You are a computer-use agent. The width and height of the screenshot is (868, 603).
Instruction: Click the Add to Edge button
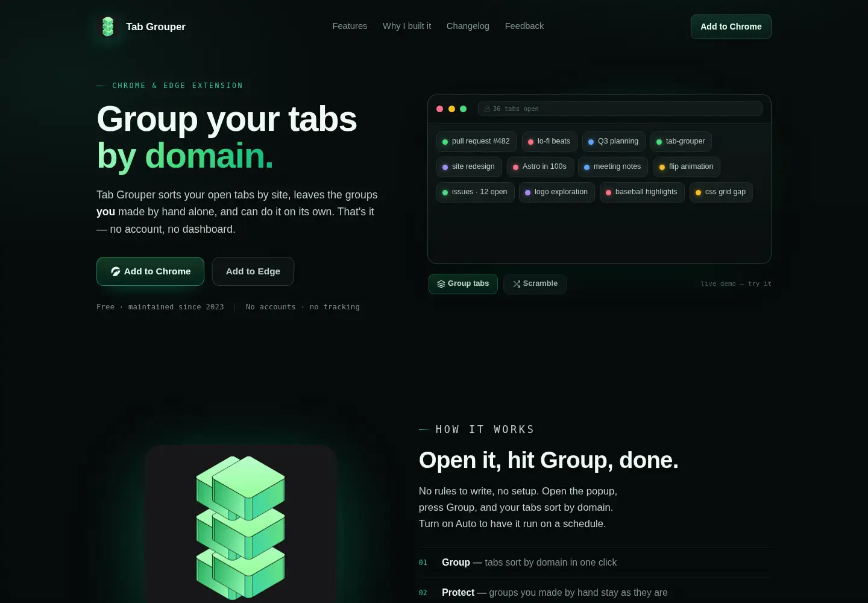[253, 271]
